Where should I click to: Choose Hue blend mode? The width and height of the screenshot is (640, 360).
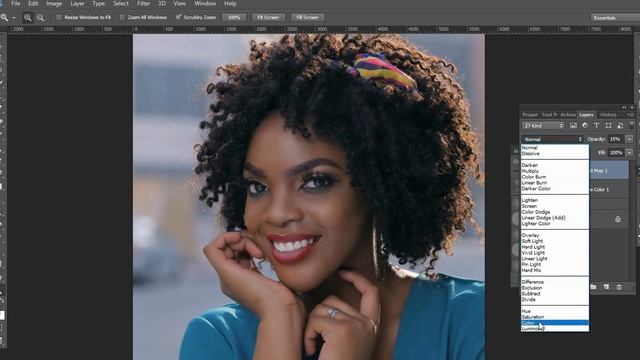(555, 311)
